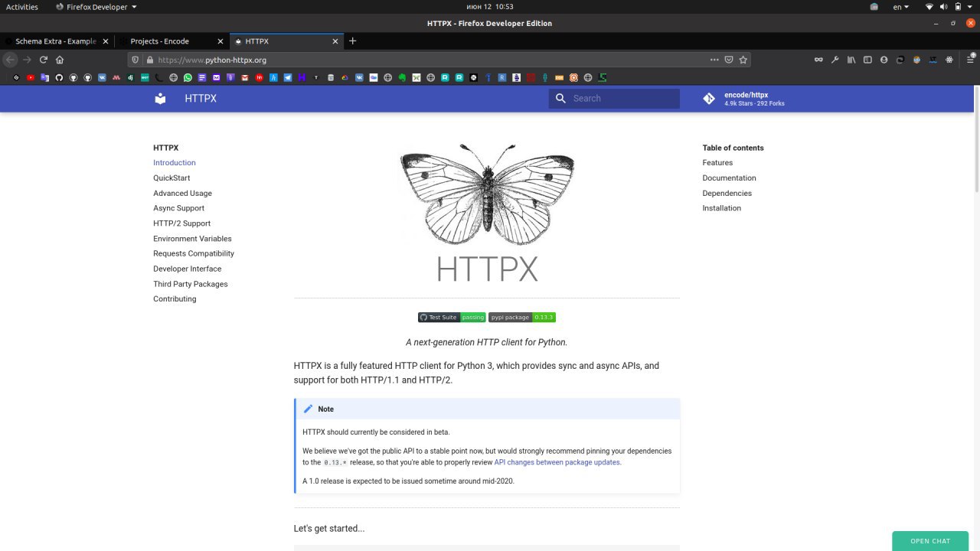Open the encode/httpx repository link

(x=744, y=98)
